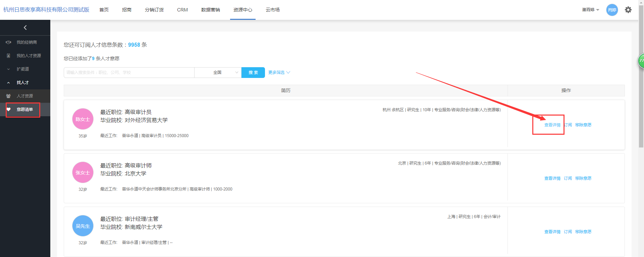Click the user avatar circle 肖婷
Image resolution: width=644 pixels, height=257 pixels.
tap(612, 10)
